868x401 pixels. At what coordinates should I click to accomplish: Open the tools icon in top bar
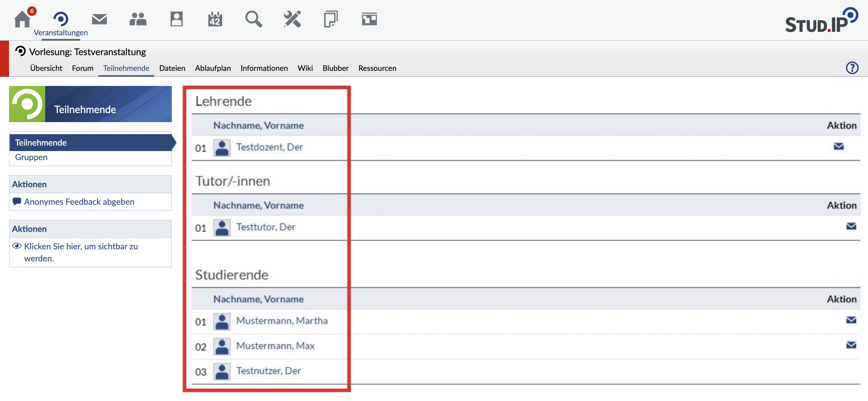(x=292, y=19)
